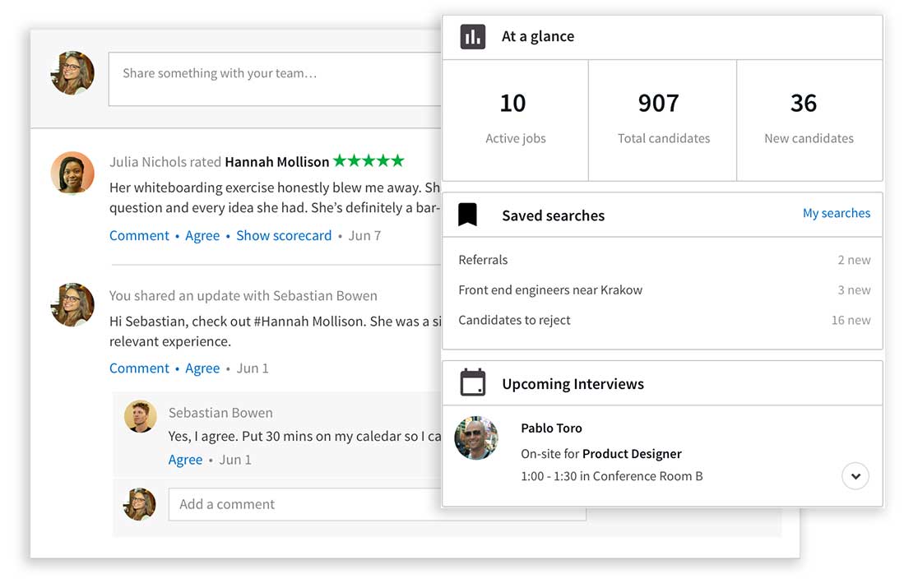The height and width of the screenshot is (588, 918).
Task: Open the 907 Total candidates tile
Action: [663, 119]
